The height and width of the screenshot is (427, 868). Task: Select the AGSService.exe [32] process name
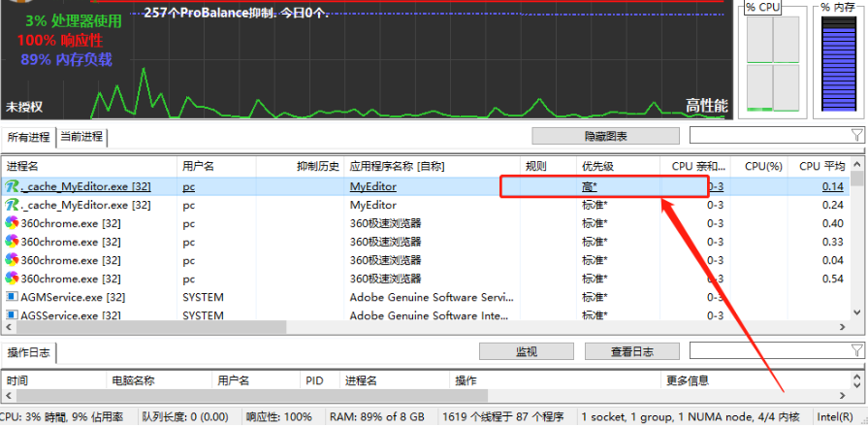71,315
